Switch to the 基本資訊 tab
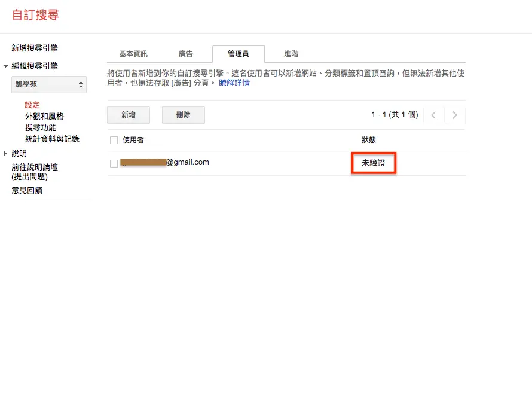This screenshot has height=411, width=532. (x=133, y=54)
